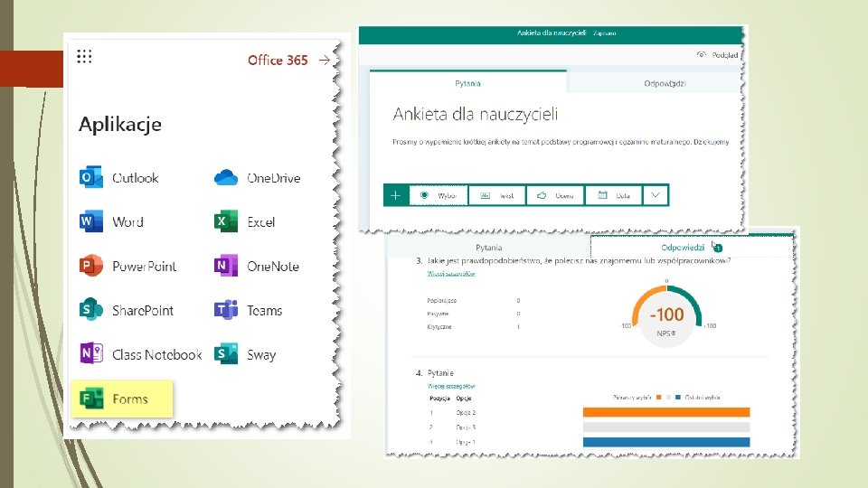The image size is (868, 488).
Task: Click the Outlook text label
Action: tap(136, 178)
